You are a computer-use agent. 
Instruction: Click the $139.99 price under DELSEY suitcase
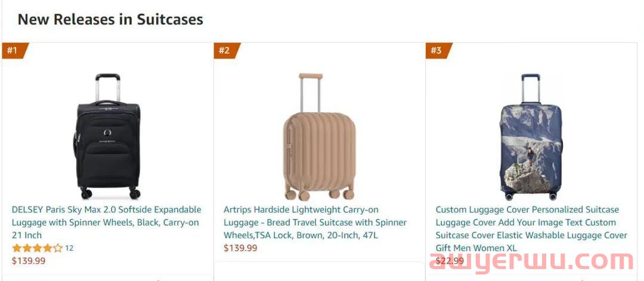[x=29, y=261]
